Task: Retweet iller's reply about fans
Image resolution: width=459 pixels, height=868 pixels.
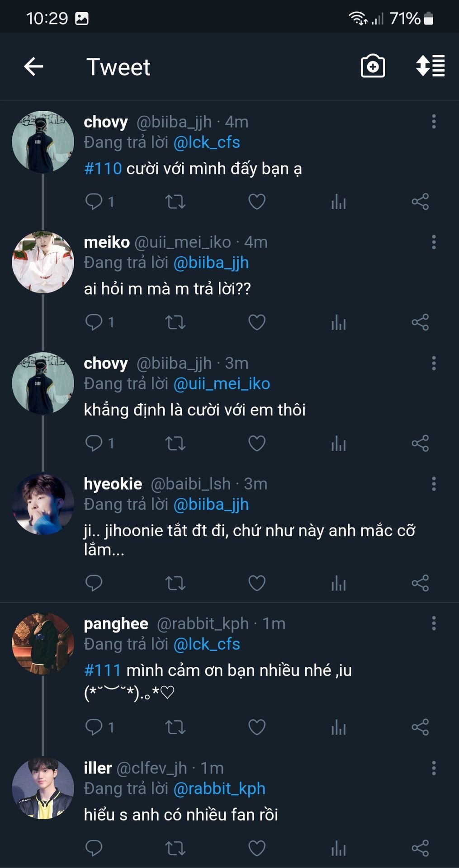Action: pyautogui.click(x=175, y=848)
